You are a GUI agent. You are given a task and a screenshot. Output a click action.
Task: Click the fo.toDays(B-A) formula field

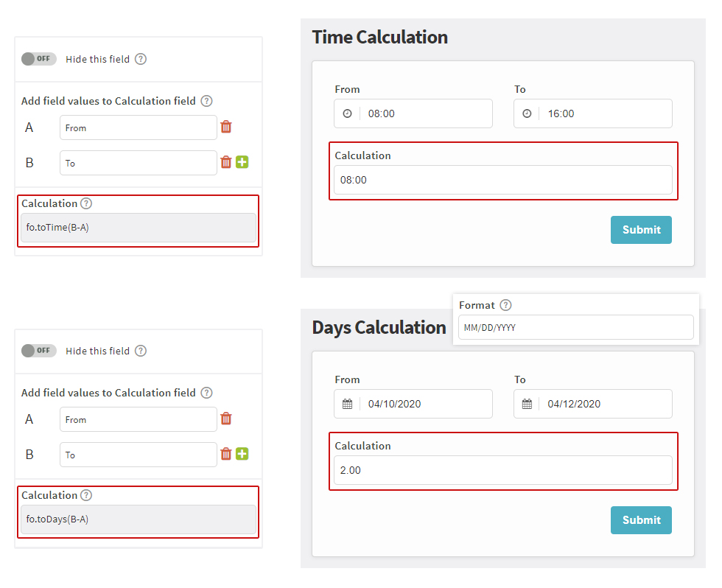pyautogui.click(x=139, y=519)
